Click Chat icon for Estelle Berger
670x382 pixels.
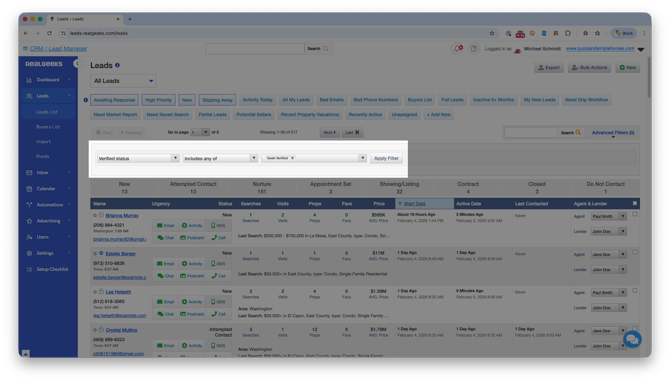tap(165, 276)
